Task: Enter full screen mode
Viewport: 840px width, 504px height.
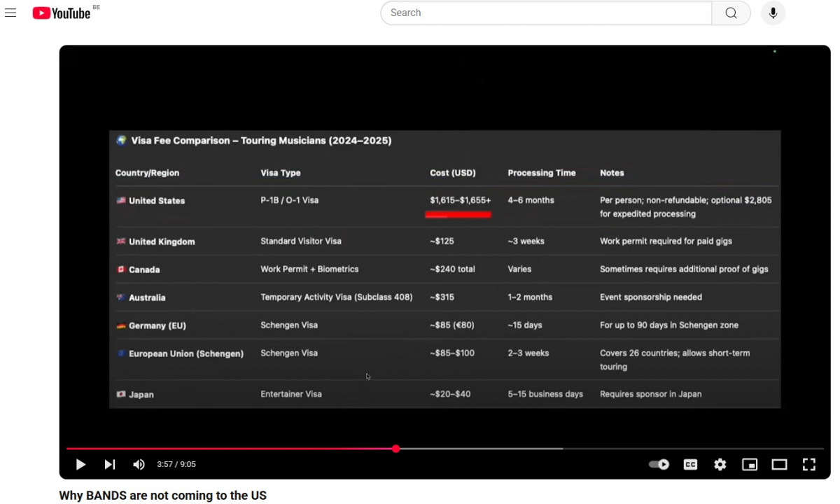Action: point(809,464)
